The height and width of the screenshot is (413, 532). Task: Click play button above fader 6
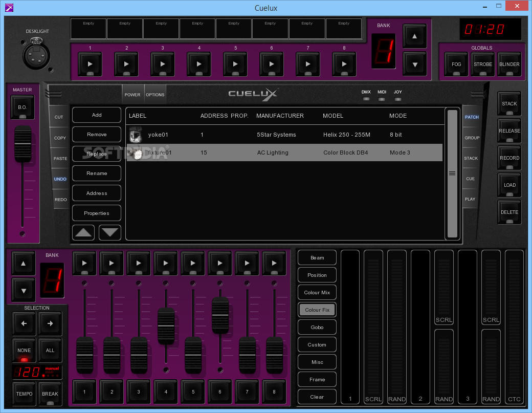coord(220,263)
